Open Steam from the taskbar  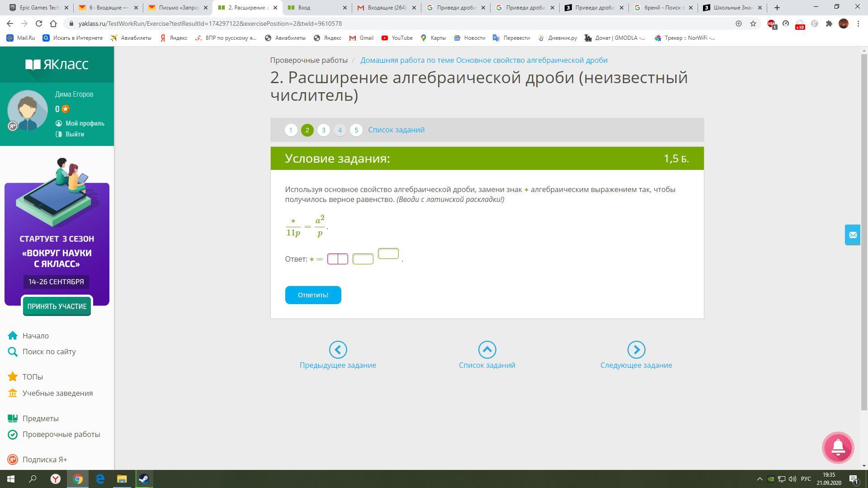(144, 479)
